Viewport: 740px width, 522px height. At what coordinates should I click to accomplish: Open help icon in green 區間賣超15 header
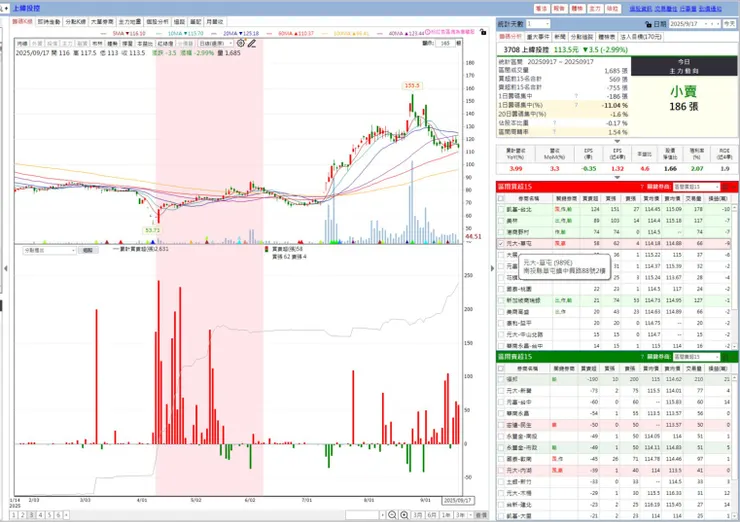pos(642,357)
